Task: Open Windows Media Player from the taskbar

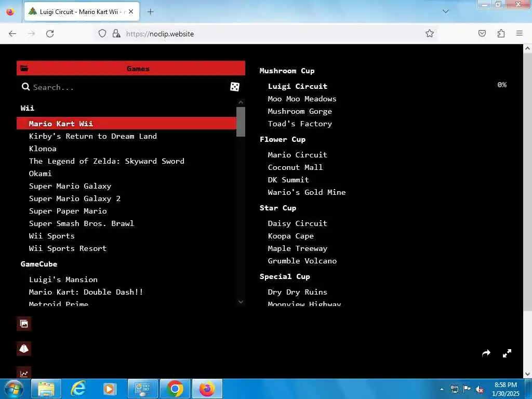Action: [110, 389]
